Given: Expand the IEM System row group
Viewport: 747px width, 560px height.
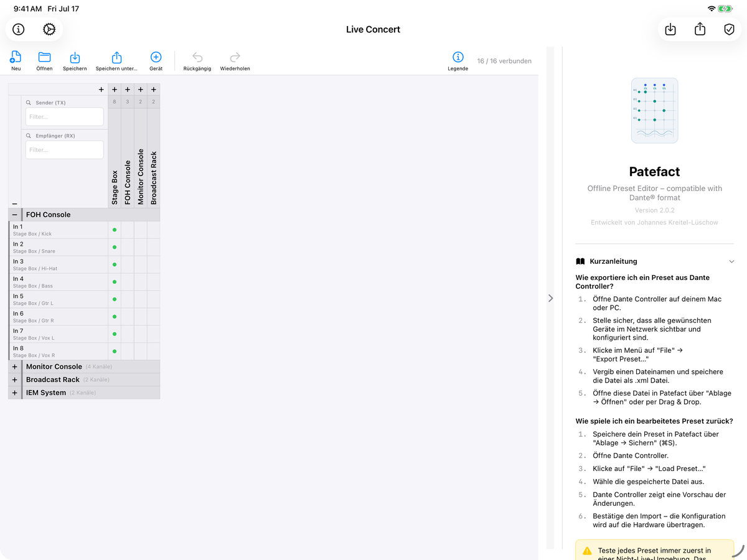Looking at the screenshot, I should coord(15,393).
